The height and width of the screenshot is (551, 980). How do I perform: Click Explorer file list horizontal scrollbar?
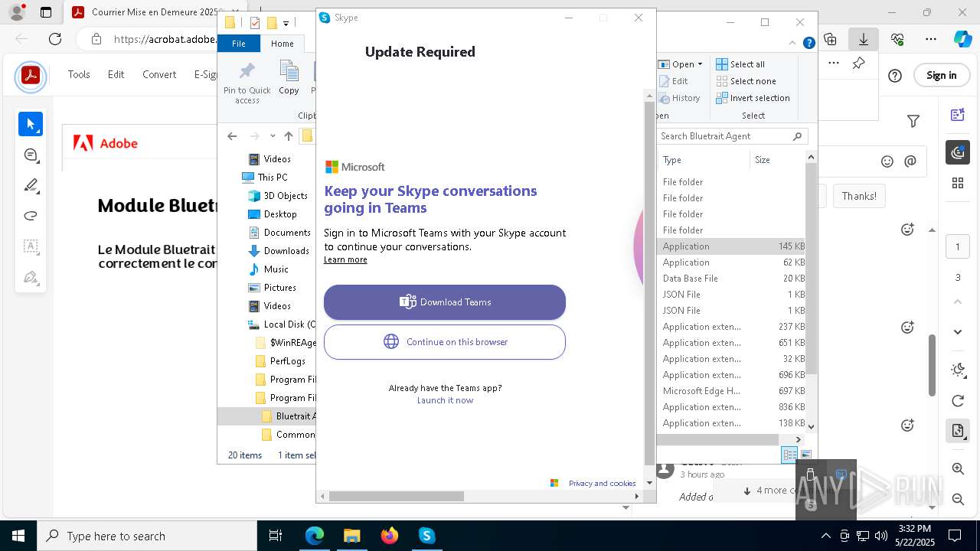pos(718,439)
